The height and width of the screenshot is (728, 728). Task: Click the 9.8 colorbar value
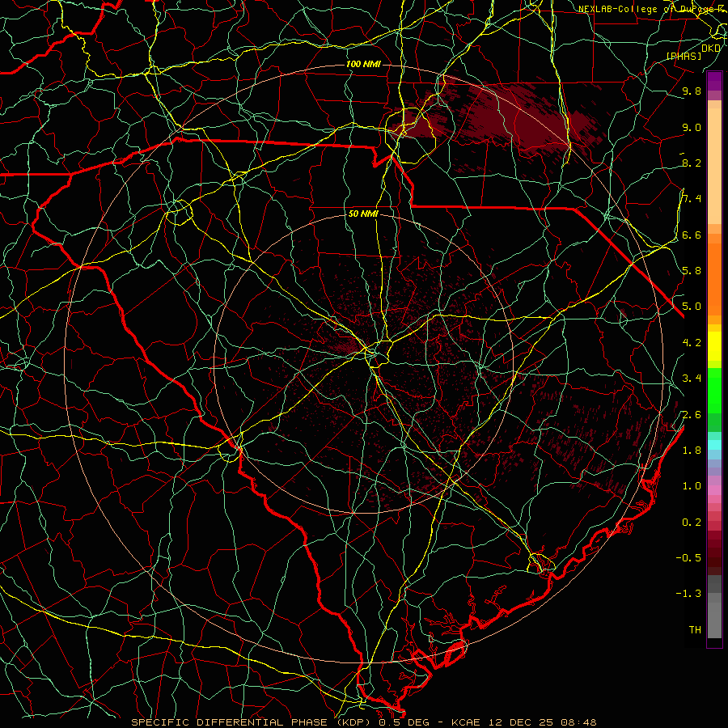pos(692,91)
